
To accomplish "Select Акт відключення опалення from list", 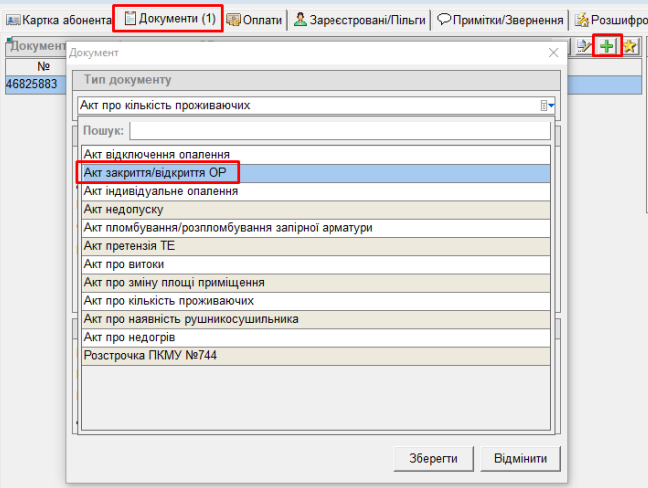I will click(315, 155).
